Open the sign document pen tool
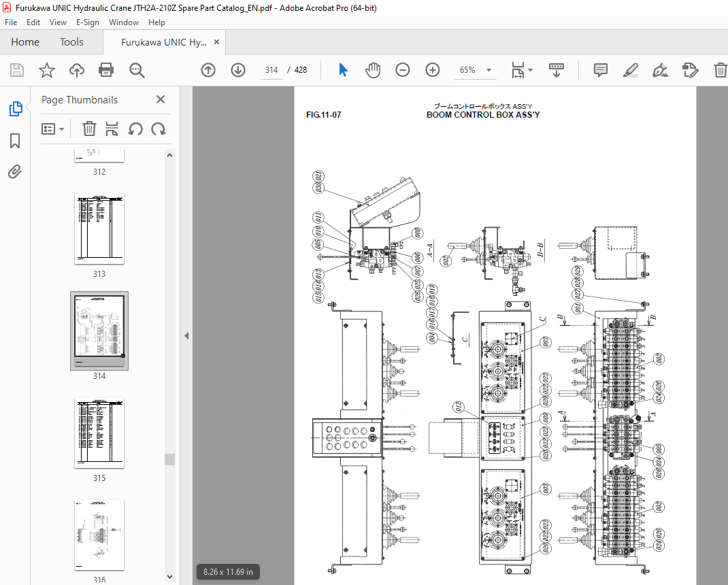This screenshot has height=585, width=728. tap(660, 70)
